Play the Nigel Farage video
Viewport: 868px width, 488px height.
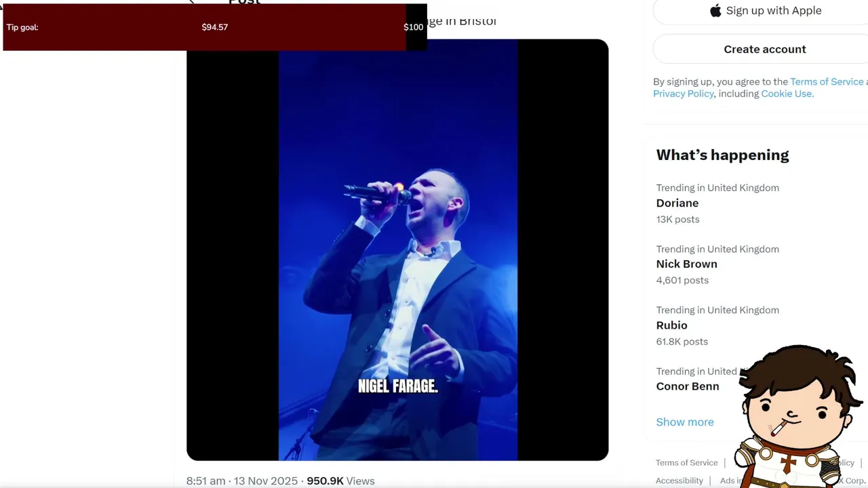pos(397,250)
